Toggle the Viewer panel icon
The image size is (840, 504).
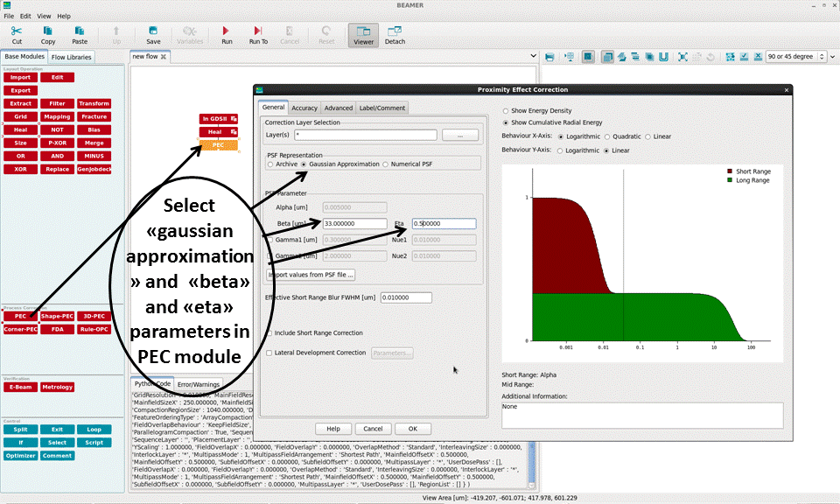coord(362,34)
